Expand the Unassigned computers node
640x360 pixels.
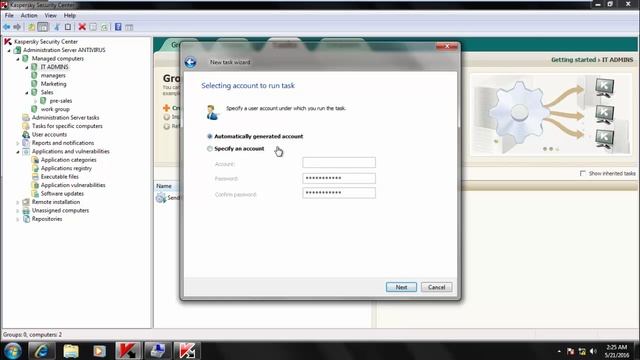[18, 211]
